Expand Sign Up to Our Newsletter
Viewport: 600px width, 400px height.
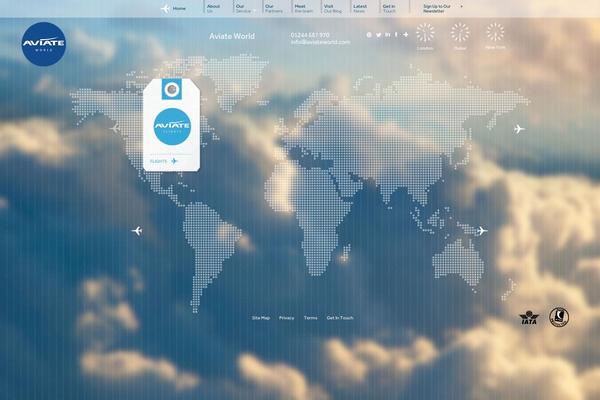[x=442, y=8]
